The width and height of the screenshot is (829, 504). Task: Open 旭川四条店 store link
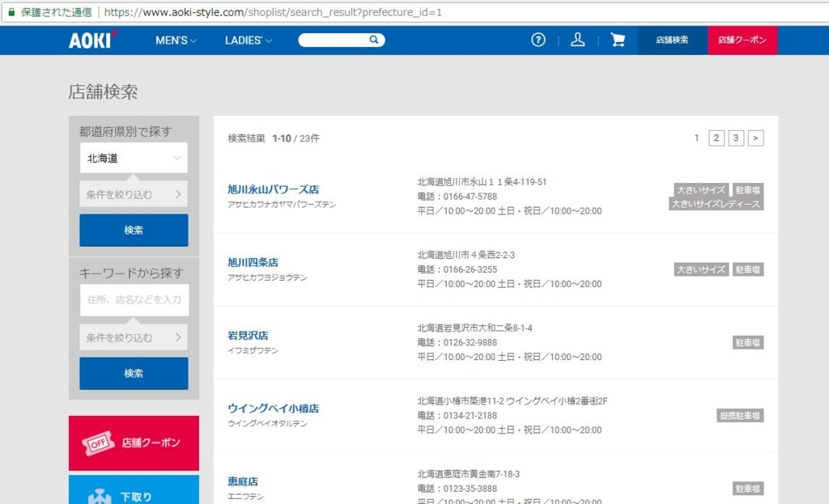point(253,262)
